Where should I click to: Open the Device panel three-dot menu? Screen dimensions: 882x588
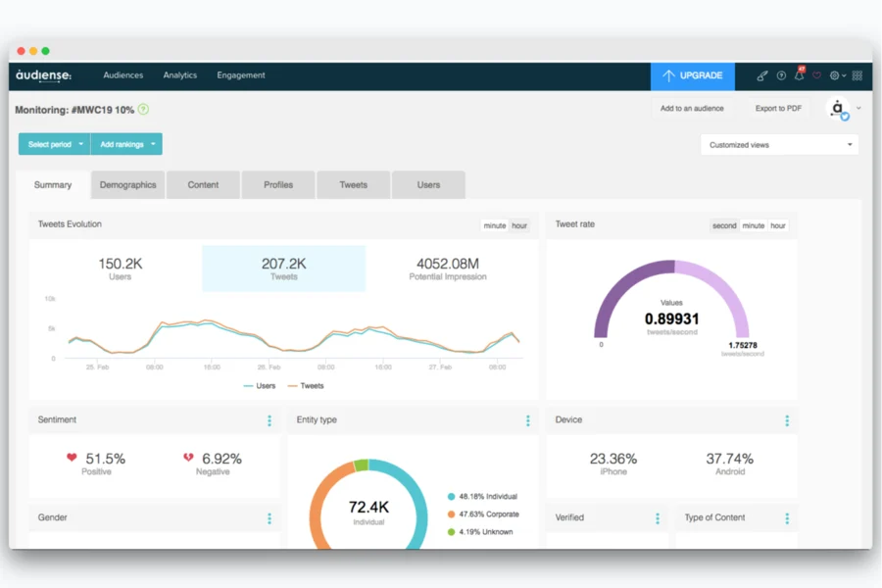coord(786,420)
